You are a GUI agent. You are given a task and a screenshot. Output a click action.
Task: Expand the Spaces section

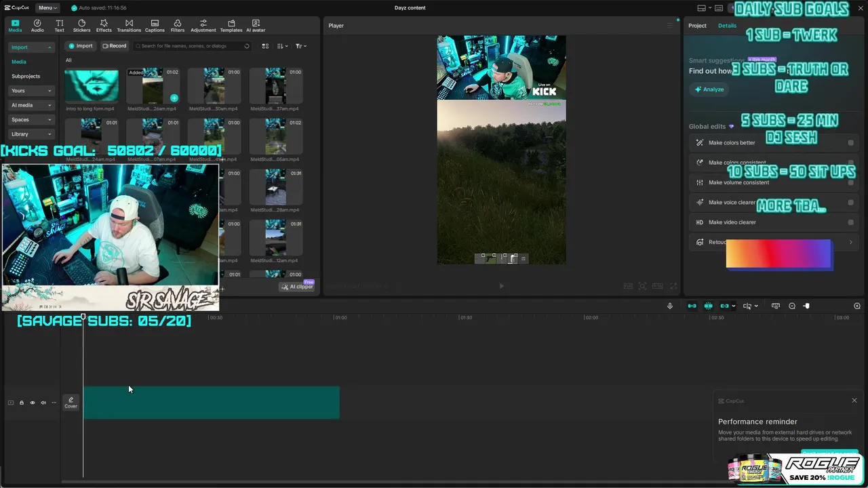pyautogui.click(x=31, y=119)
